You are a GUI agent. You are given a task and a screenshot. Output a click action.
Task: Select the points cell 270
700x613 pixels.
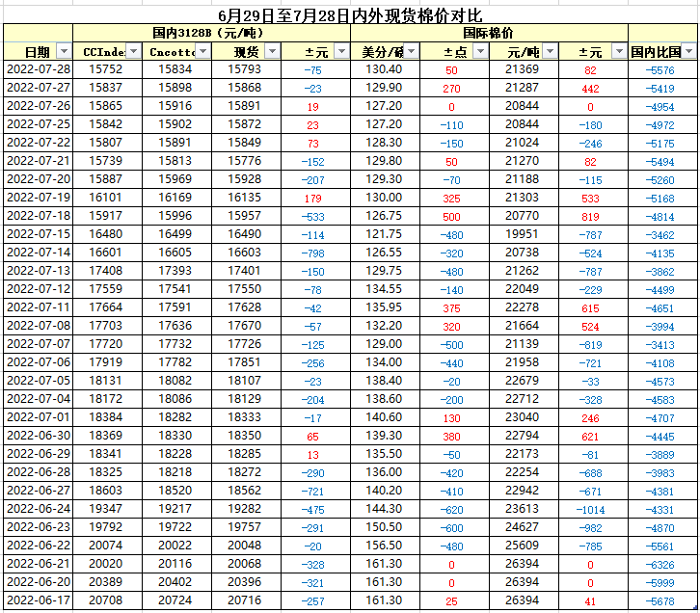[x=454, y=88]
